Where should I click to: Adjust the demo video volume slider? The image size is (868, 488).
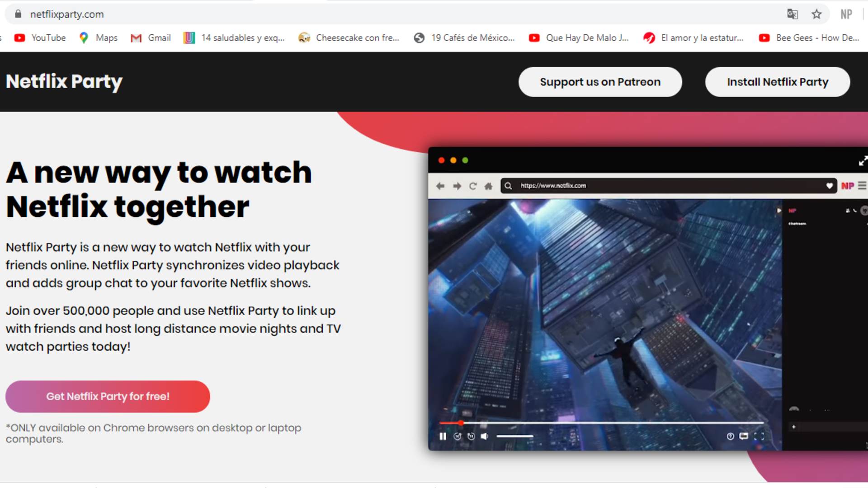(515, 436)
